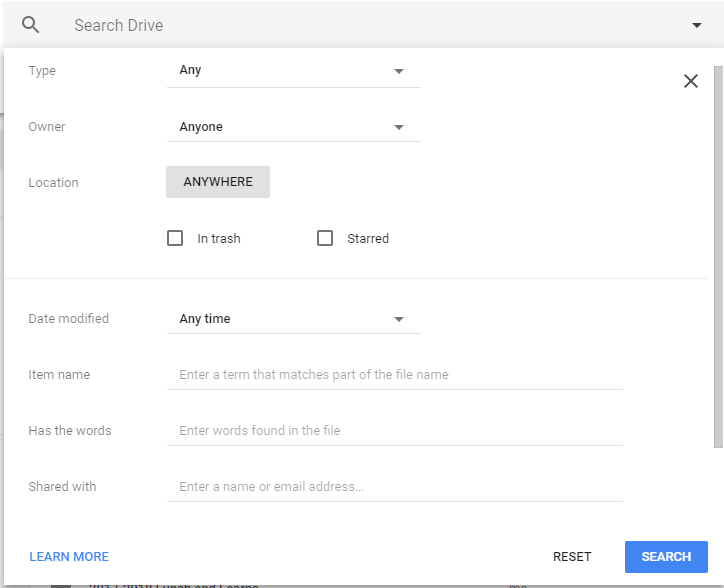724x588 pixels.
Task: Click the Location label text
Action: (53, 183)
